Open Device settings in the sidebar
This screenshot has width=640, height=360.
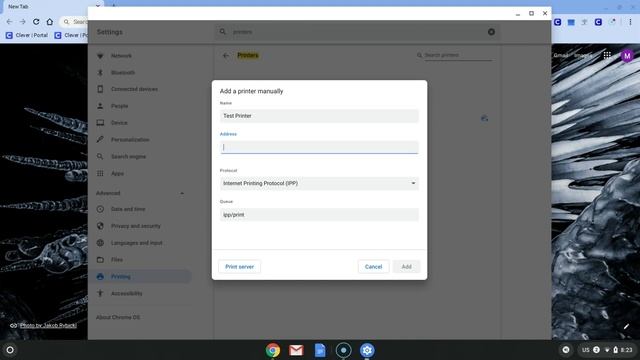click(x=119, y=123)
